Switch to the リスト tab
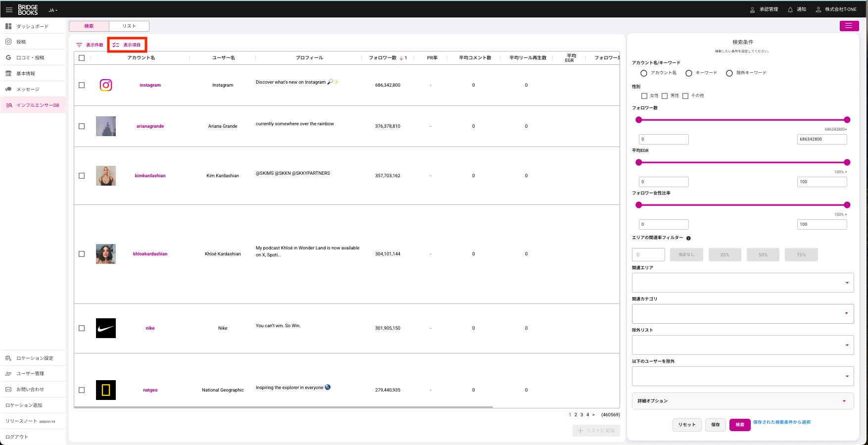 click(129, 26)
